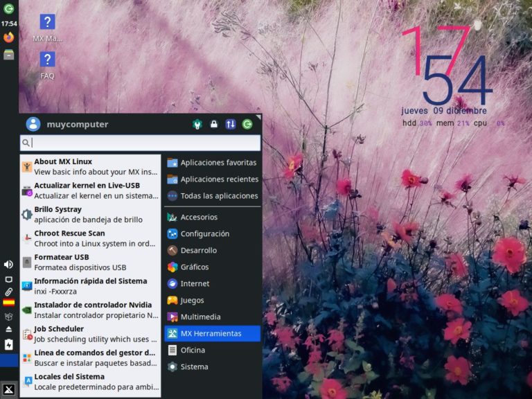Viewport: 532px width, 399px height.
Task: Select Aplicaciones recientes category
Action: (x=213, y=179)
